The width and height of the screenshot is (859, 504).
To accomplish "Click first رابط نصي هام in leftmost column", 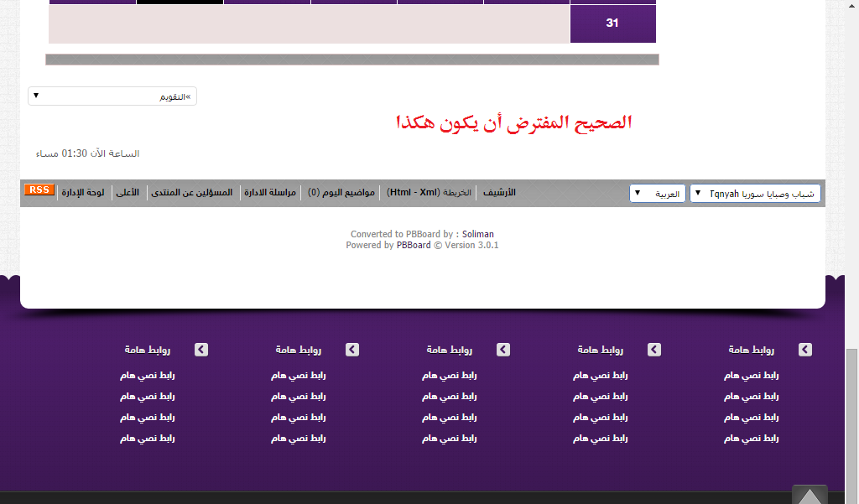I will pyautogui.click(x=148, y=375).
